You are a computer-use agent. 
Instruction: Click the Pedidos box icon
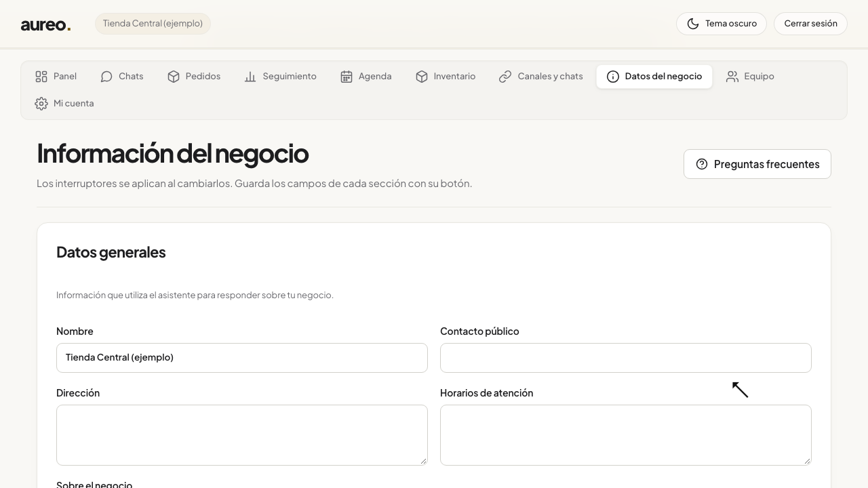click(x=174, y=77)
